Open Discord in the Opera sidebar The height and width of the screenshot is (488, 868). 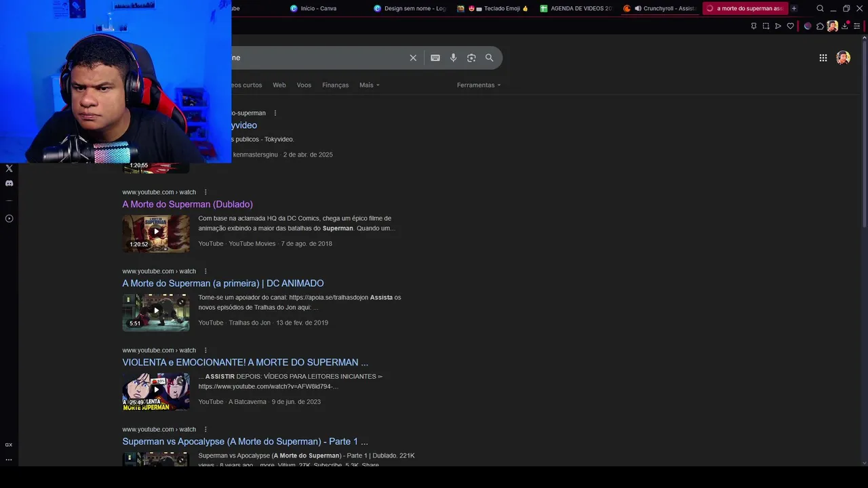click(9, 183)
